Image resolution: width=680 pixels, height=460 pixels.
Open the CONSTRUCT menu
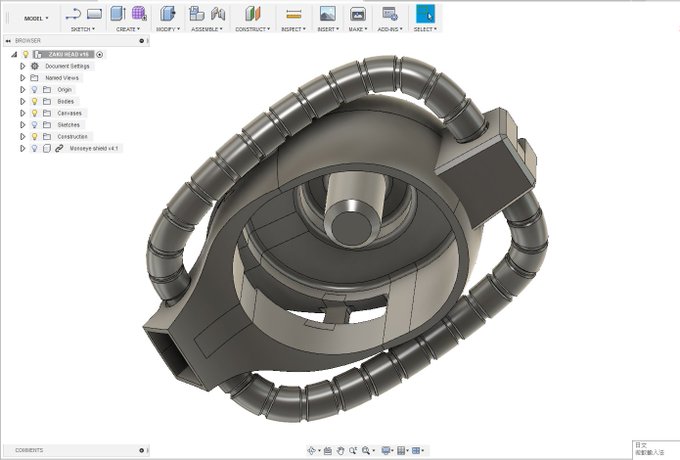coord(252,29)
